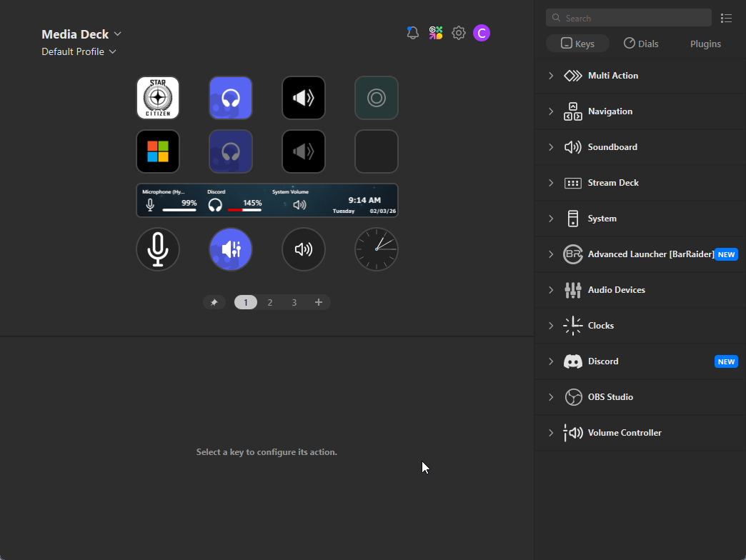Toggle the action list view icon
Image resolution: width=746 pixels, height=560 pixels.
(x=727, y=18)
